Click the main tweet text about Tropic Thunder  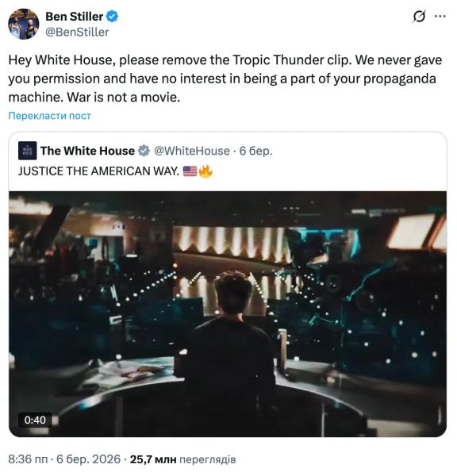[225, 79]
